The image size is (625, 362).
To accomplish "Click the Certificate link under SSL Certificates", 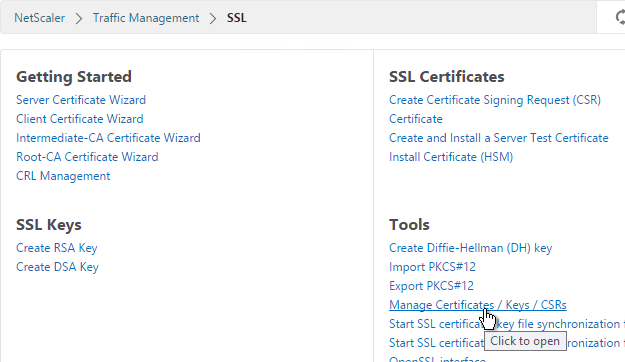I will (x=416, y=119).
